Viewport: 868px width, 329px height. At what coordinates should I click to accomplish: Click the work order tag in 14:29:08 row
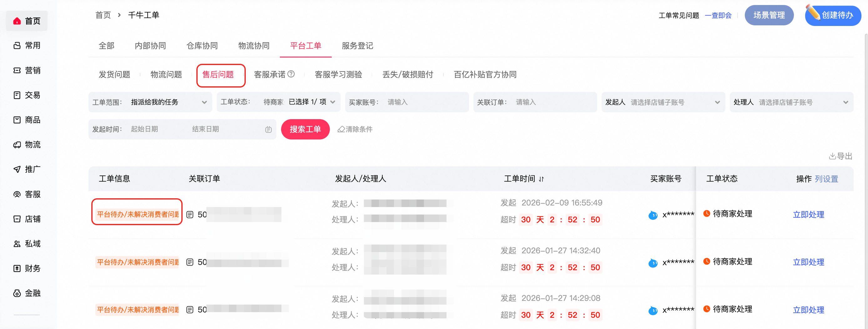(138, 310)
